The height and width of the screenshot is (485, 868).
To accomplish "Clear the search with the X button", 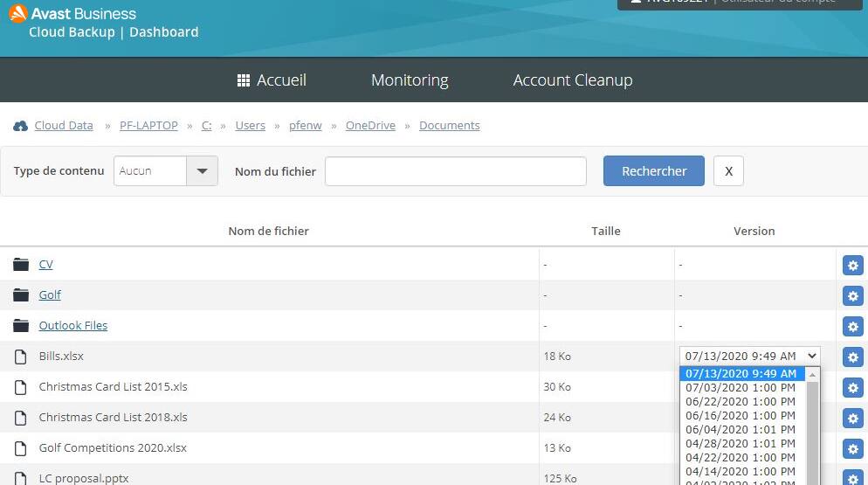I will (x=728, y=171).
